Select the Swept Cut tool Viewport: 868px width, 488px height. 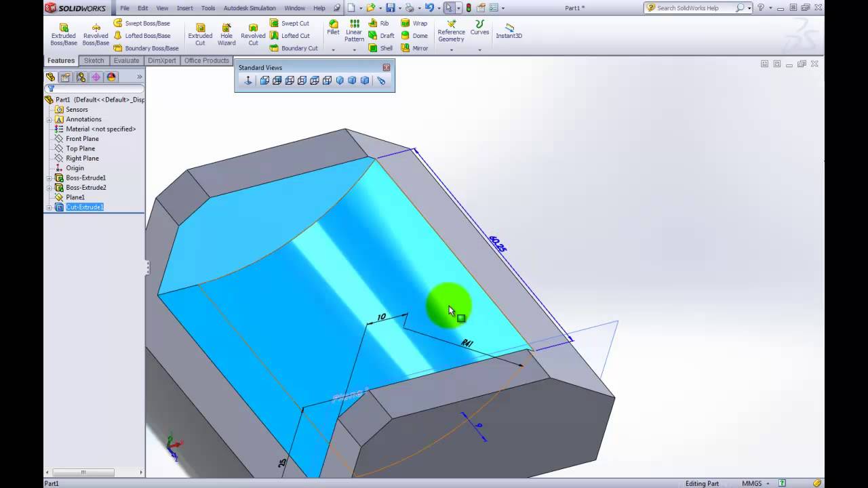[290, 23]
